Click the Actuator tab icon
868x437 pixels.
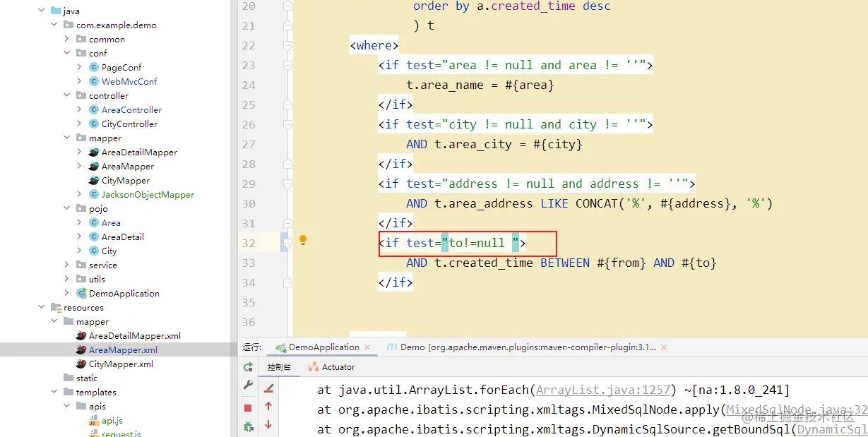click(315, 367)
